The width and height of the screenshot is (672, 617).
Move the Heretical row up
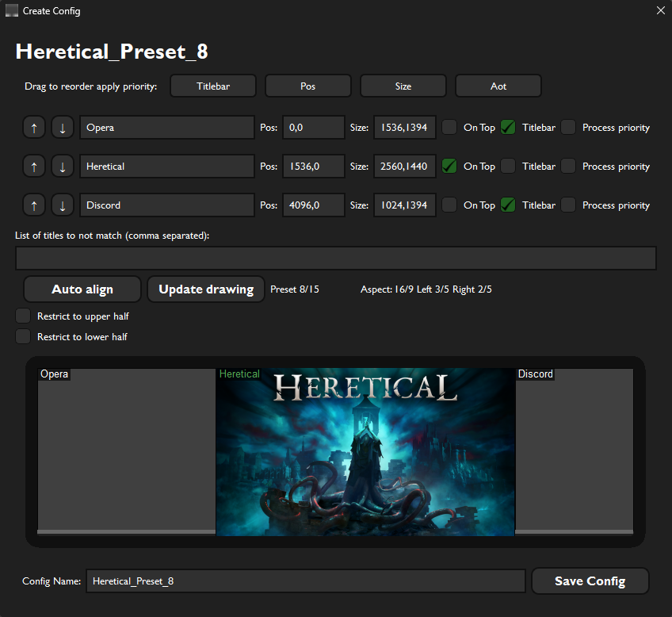coord(34,167)
